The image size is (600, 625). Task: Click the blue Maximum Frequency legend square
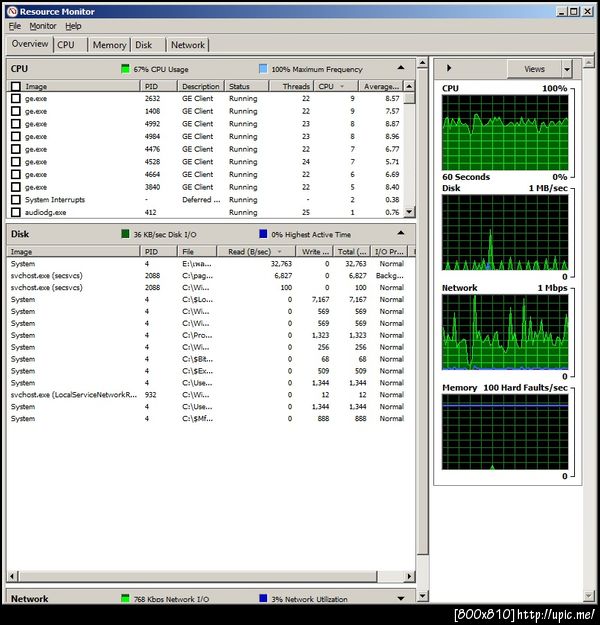[x=263, y=69]
